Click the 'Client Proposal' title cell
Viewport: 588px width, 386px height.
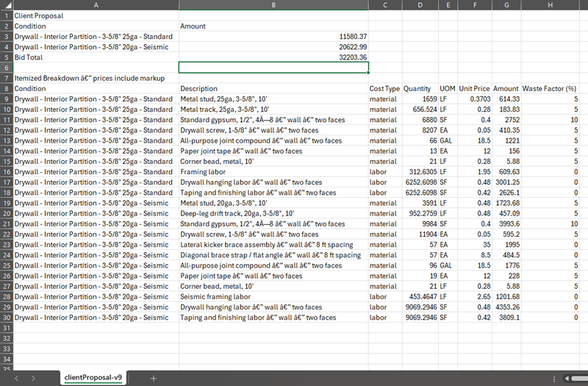tap(96, 15)
